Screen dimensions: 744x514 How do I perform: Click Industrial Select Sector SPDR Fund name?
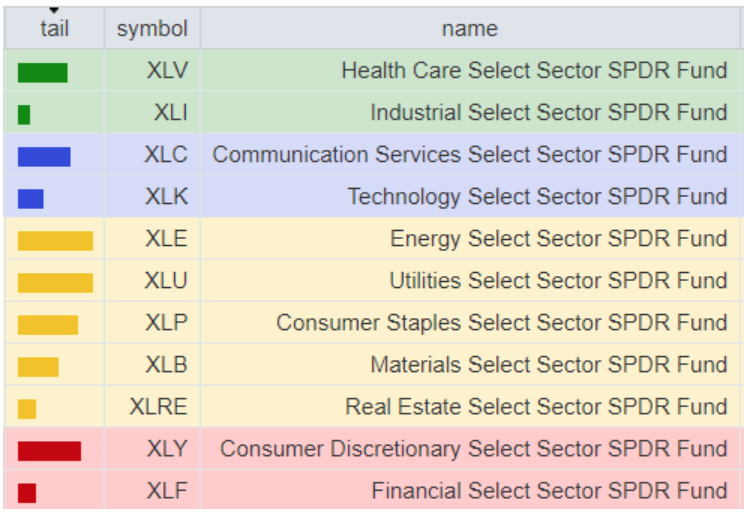(549, 113)
